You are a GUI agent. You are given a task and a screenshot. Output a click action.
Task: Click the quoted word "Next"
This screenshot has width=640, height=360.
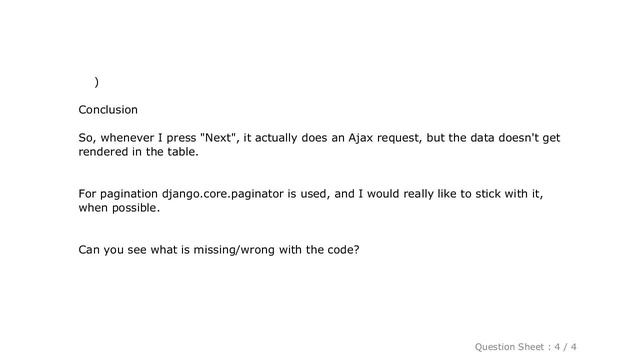220,138
